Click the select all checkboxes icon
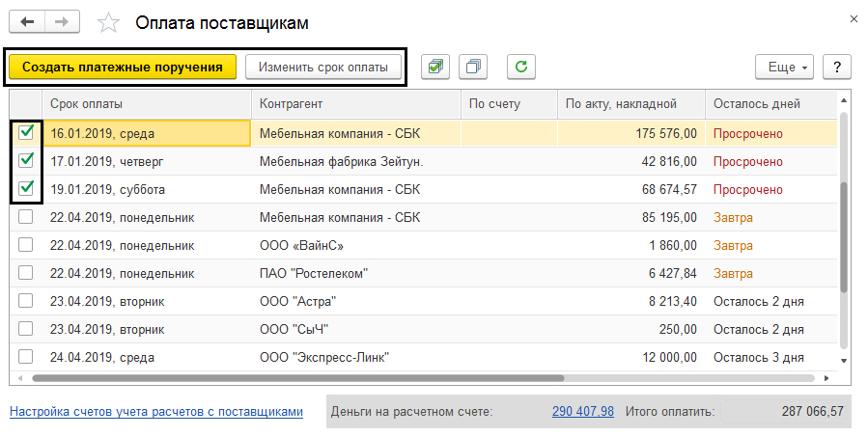This screenshot has height=437, width=868. 436,67
